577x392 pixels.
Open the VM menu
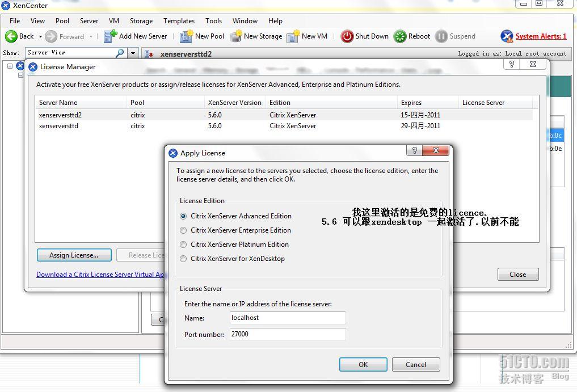[113, 21]
